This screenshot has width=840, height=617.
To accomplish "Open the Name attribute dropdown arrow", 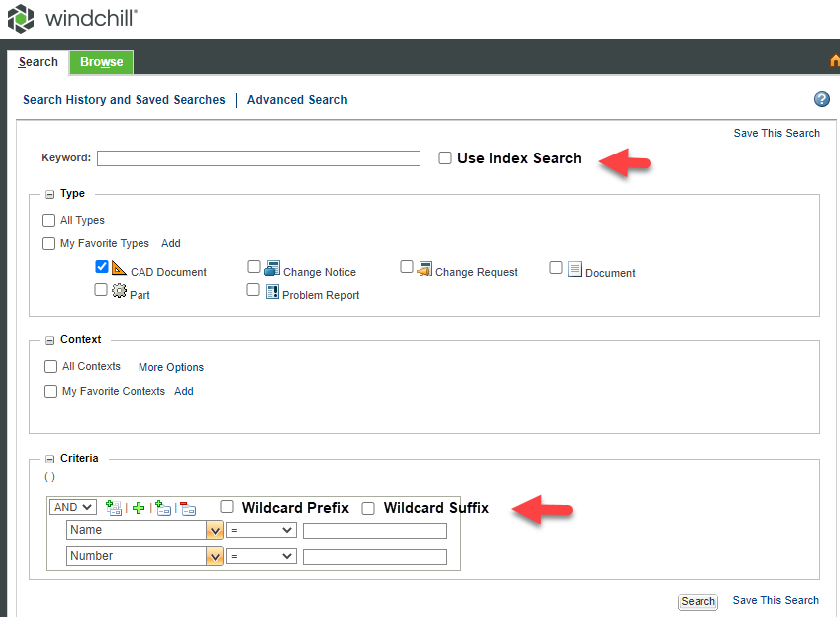I will [214, 531].
